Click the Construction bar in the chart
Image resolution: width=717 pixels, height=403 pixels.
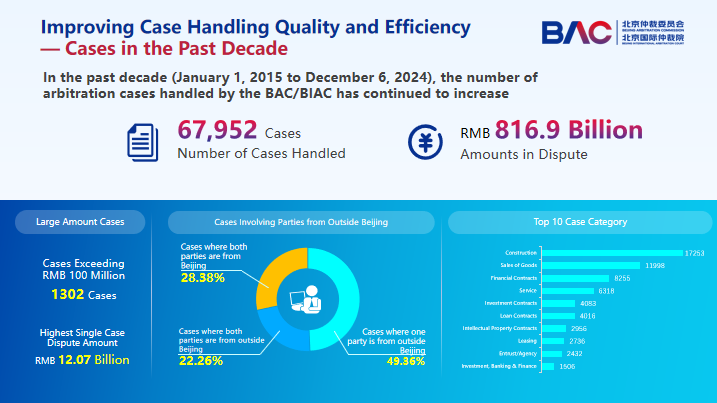(x=612, y=253)
